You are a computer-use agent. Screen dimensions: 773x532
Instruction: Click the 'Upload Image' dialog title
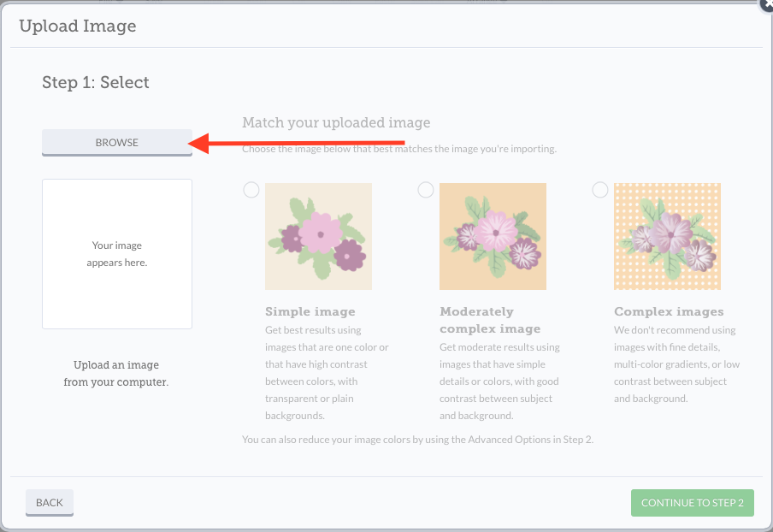click(78, 26)
